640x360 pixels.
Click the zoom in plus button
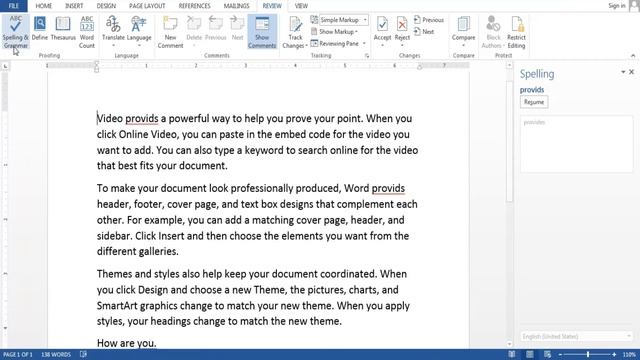[x=614, y=355]
